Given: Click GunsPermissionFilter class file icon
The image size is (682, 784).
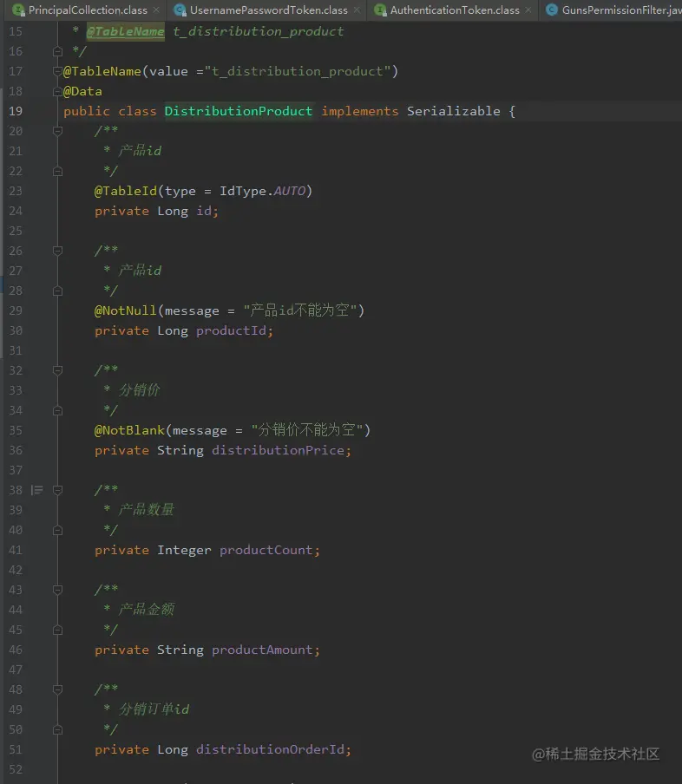Looking at the screenshot, I should pyautogui.click(x=552, y=10).
